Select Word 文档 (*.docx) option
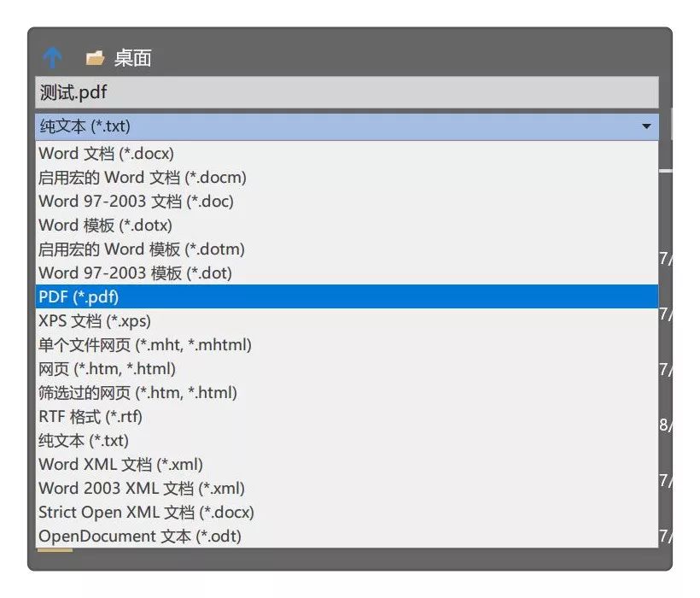The image size is (700, 598). tap(347, 154)
